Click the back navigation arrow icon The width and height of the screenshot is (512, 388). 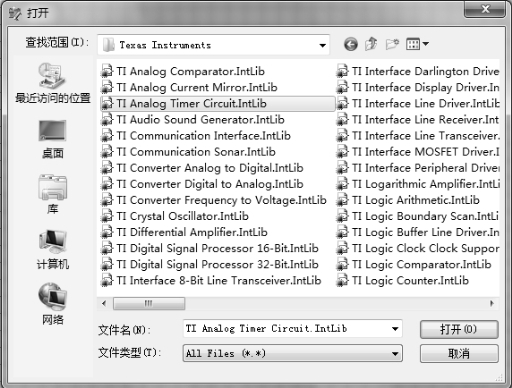pyautogui.click(x=351, y=44)
